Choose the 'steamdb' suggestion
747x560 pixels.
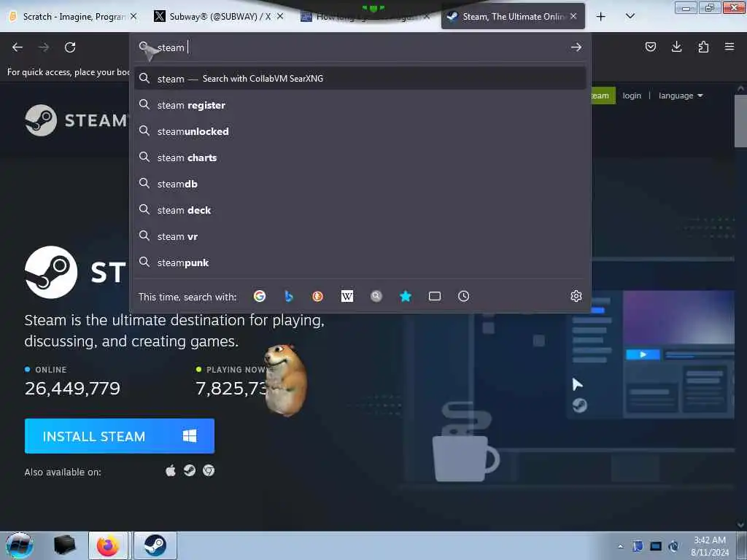[x=360, y=183]
